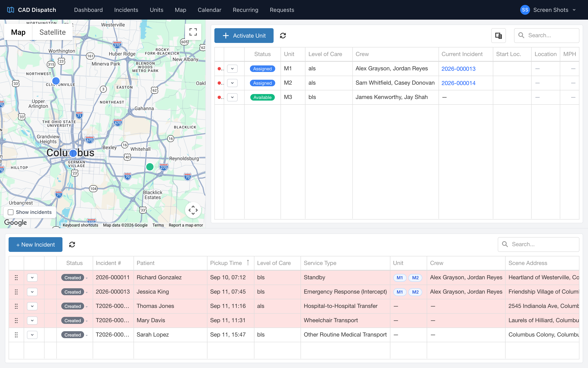Click the Available status badge for M3

point(262,97)
